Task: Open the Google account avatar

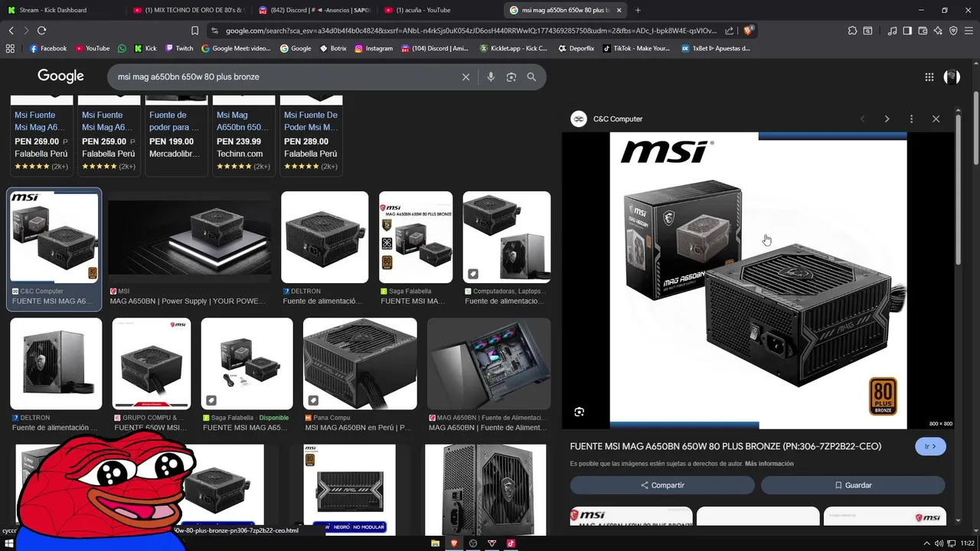Action: point(952,77)
